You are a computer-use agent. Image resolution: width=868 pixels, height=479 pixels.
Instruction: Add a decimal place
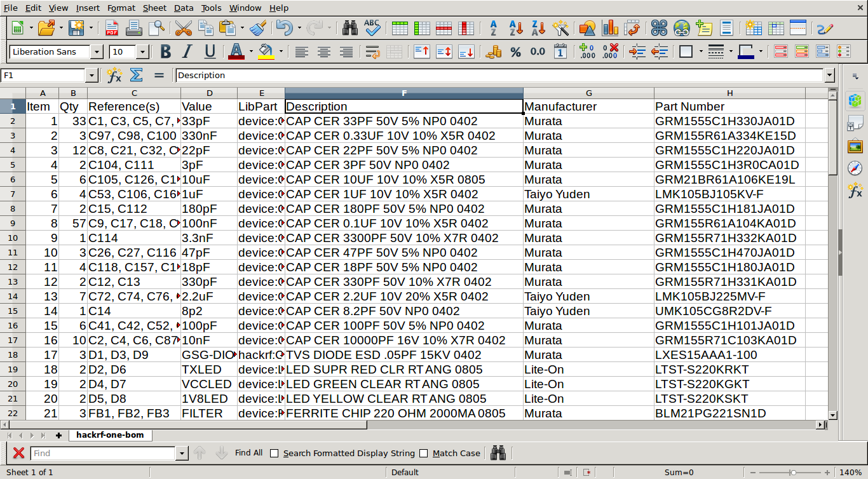coord(587,52)
